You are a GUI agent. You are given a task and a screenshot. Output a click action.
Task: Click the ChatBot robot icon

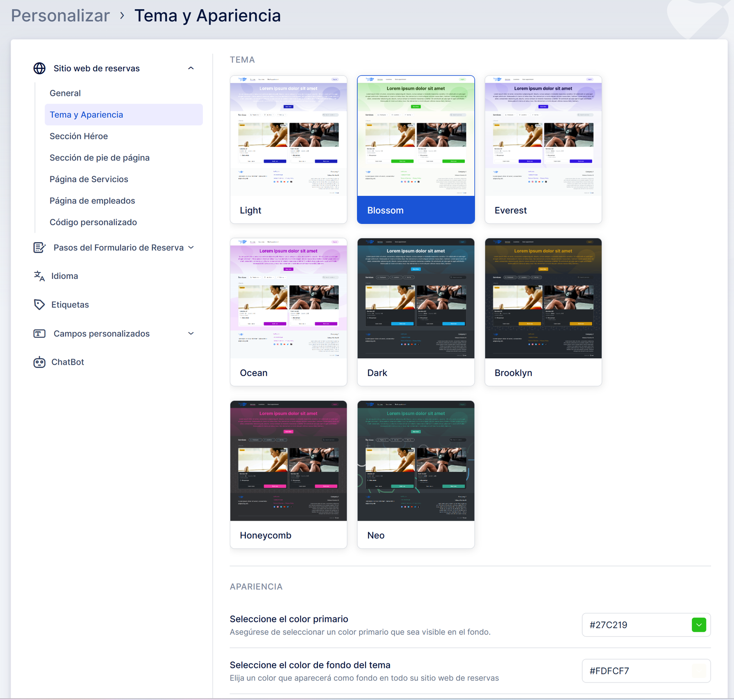(x=39, y=362)
